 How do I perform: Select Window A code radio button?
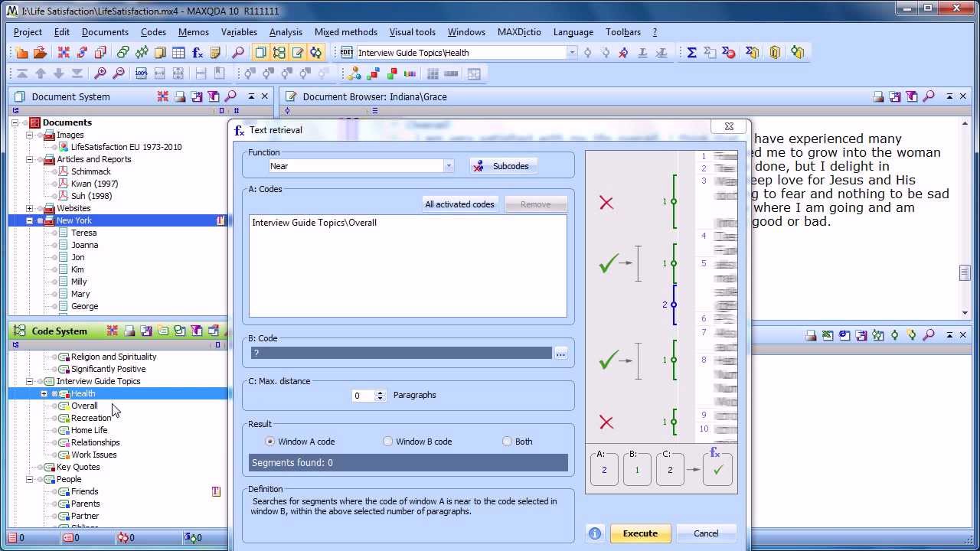[269, 442]
